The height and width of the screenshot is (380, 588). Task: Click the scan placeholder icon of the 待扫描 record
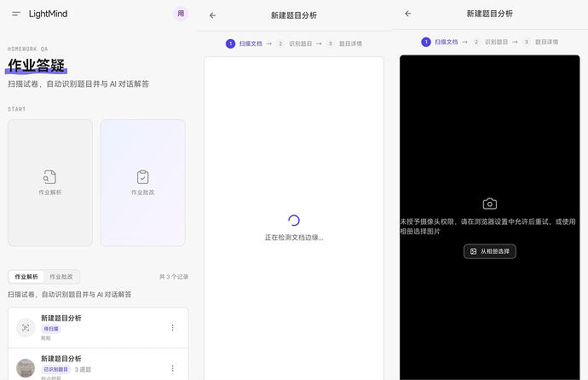[26, 328]
